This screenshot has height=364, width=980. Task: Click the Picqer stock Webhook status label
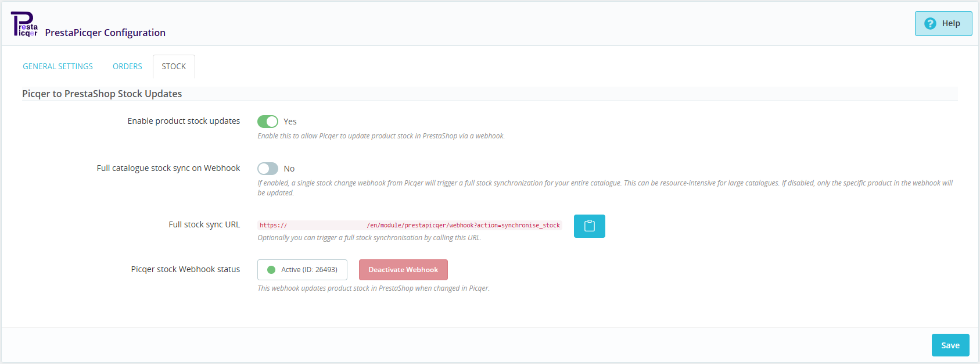coord(185,269)
